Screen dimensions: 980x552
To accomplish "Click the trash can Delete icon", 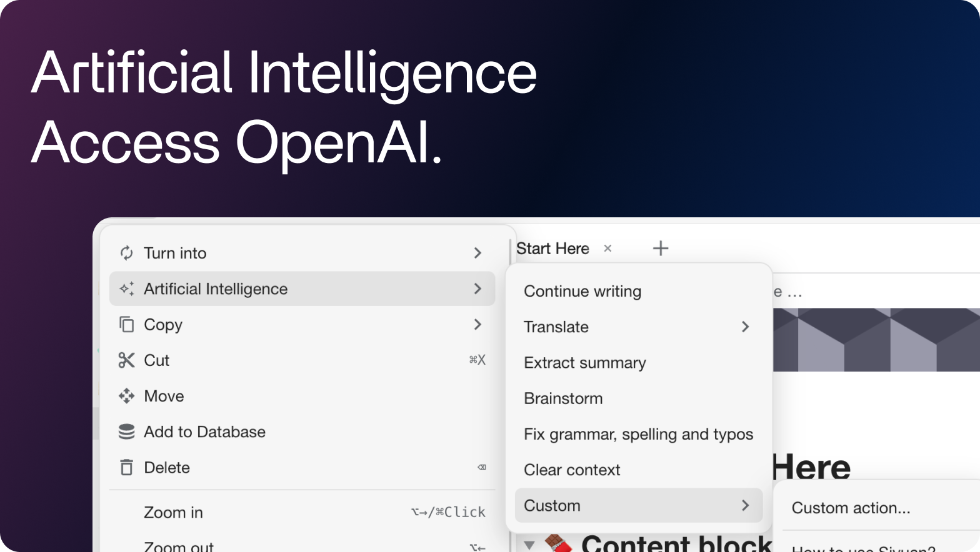I will coord(127,467).
